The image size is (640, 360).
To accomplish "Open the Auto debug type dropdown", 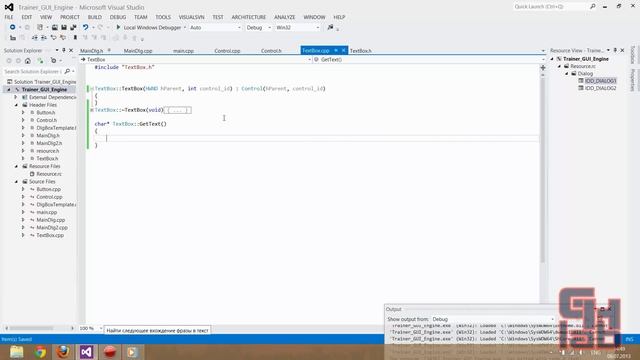I will point(239,27).
